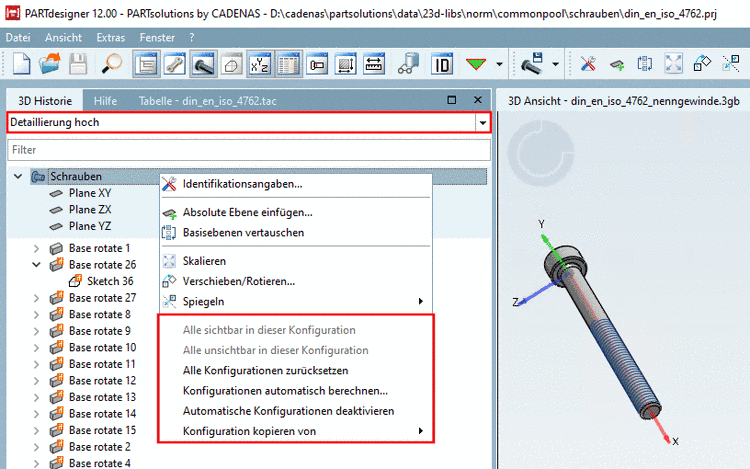
Task: Open the ? help menu
Action: 192,37
